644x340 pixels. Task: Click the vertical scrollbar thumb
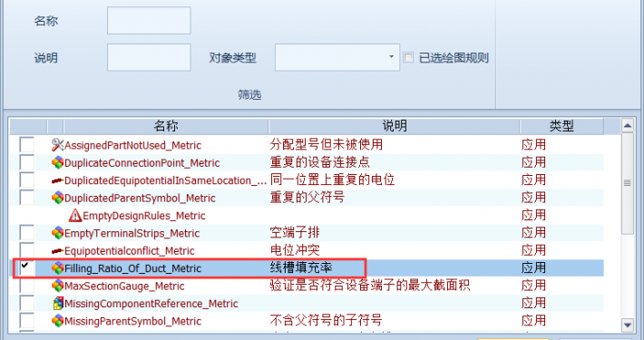pyautogui.click(x=627, y=183)
